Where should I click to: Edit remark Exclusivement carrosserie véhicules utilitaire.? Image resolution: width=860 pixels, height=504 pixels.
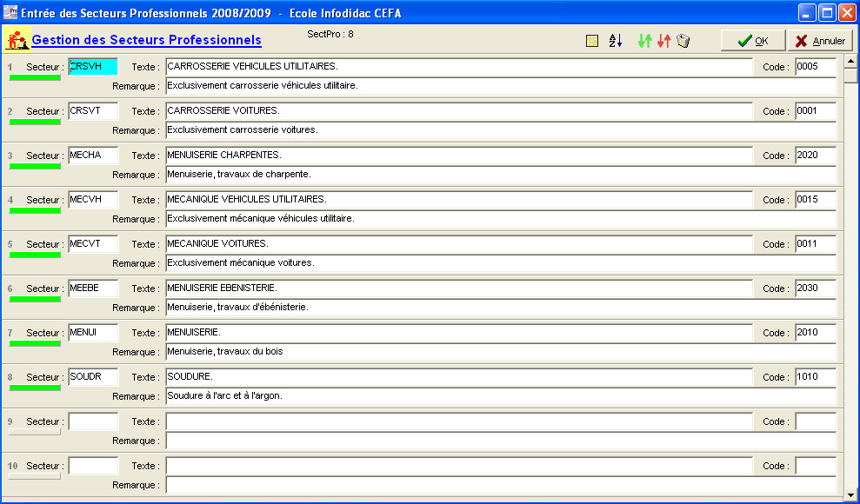pos(501,86)
